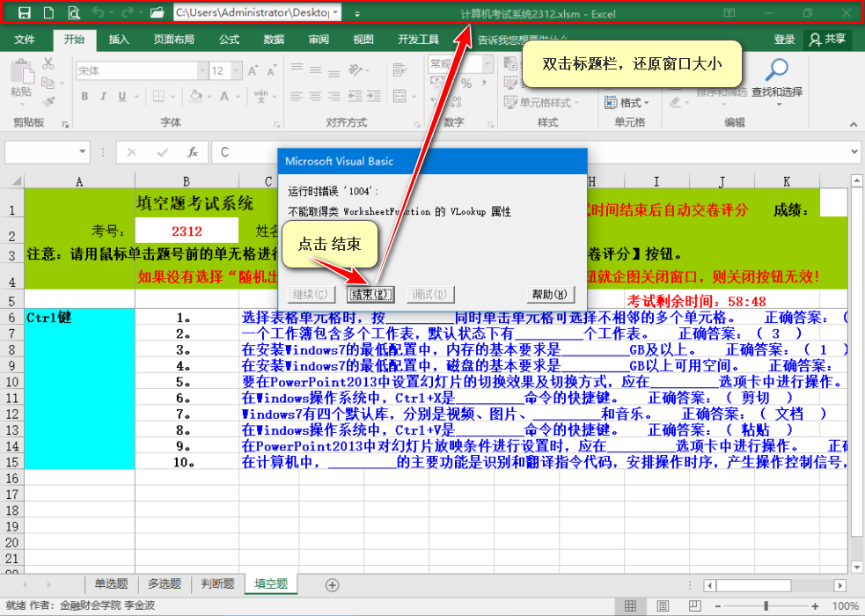Click the Format Painter brush icon
Screen dimensions: 865x616
pyautogui.click(x=48, y=101)
